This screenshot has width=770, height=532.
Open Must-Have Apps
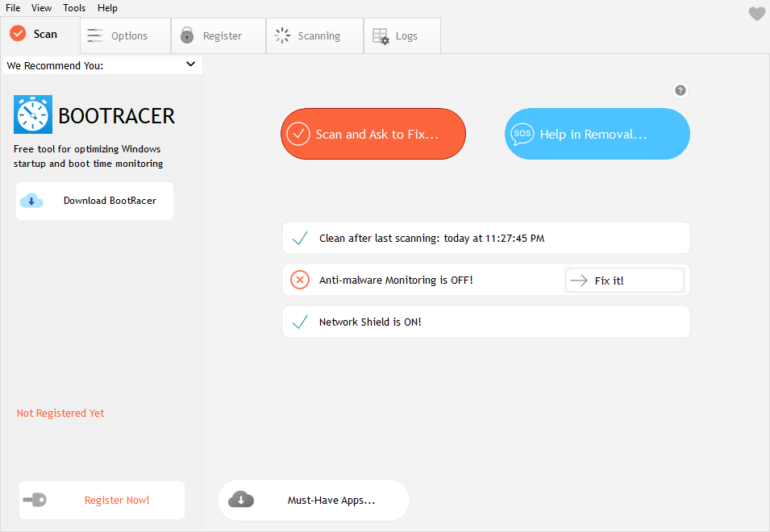(314, 500)
